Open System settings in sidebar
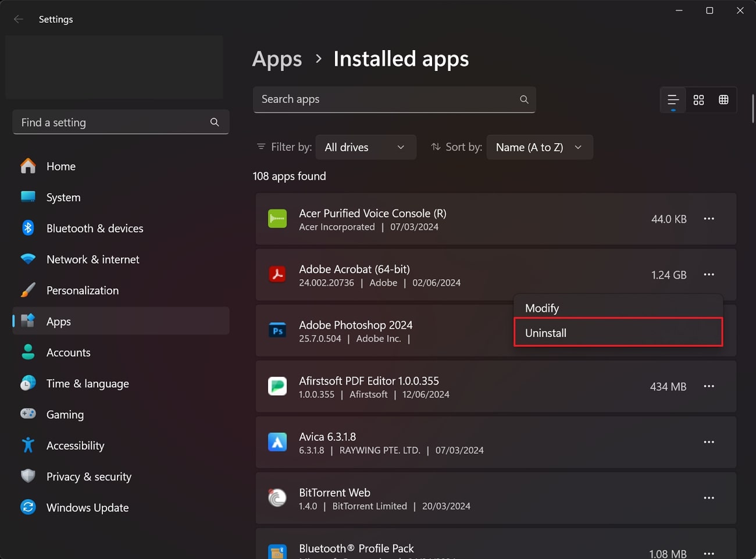Image resolution: width=756 pixels, height=559 pixels. (120, 197)
